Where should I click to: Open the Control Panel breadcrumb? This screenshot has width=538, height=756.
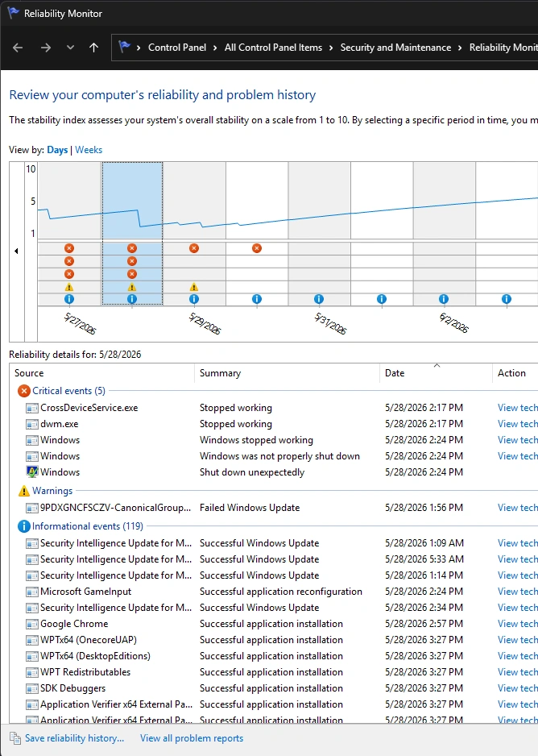tap(176, 48)
